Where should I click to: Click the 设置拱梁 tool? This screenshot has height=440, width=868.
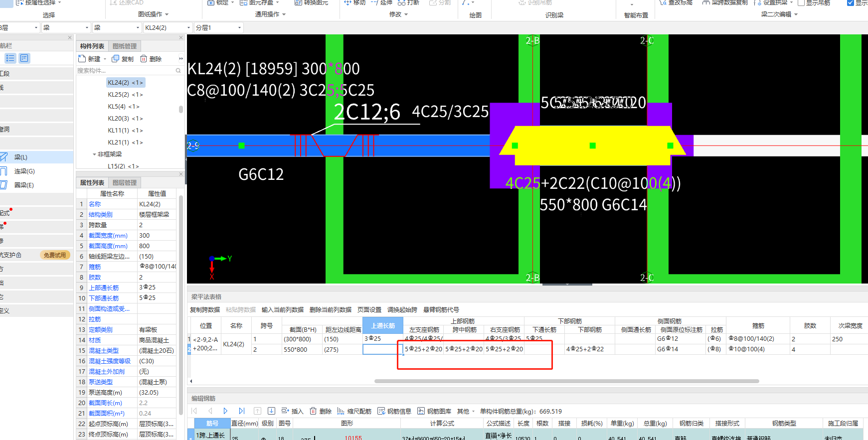(x=773, y=2)
